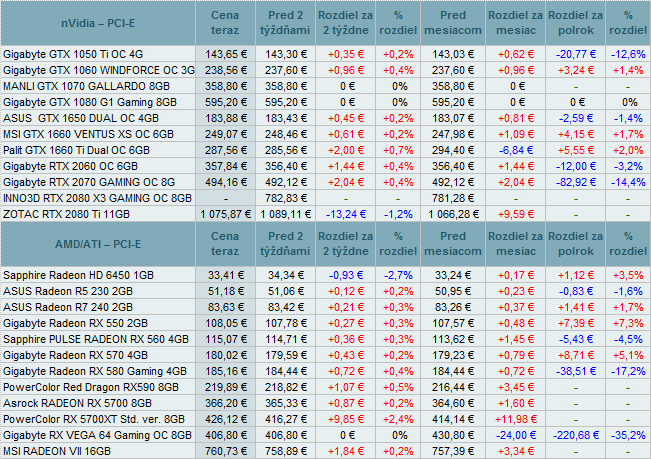The image size is (651, 459).
Task: Select the -38,51 € half-year difference cell
Action: [x=576, y=371]
